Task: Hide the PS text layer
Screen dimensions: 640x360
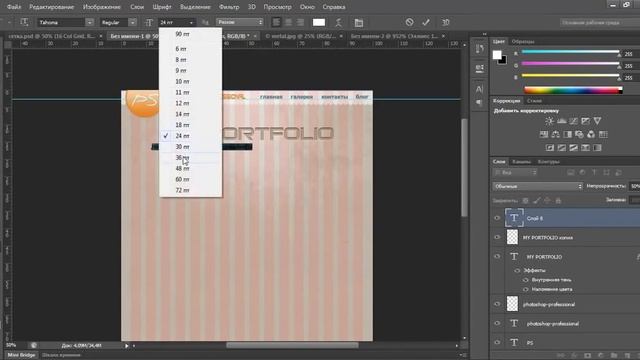Action: pyautogui.click(x=497, y=342)
